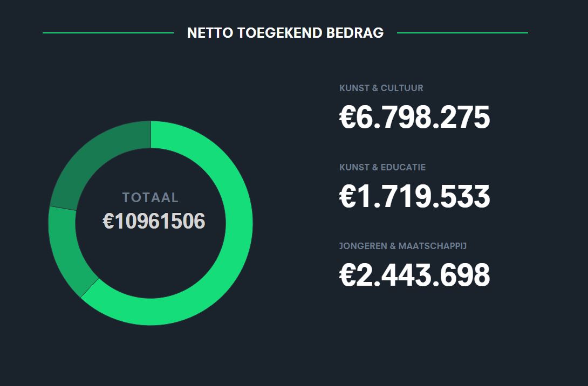Select the €1.719.533 amount
Image resolution: width=588 pixels, height=386 pixels.
(414, 196)
